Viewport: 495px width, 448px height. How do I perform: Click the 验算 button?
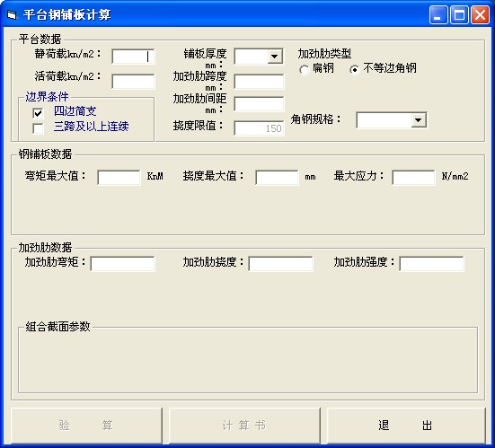click(86, 426)
